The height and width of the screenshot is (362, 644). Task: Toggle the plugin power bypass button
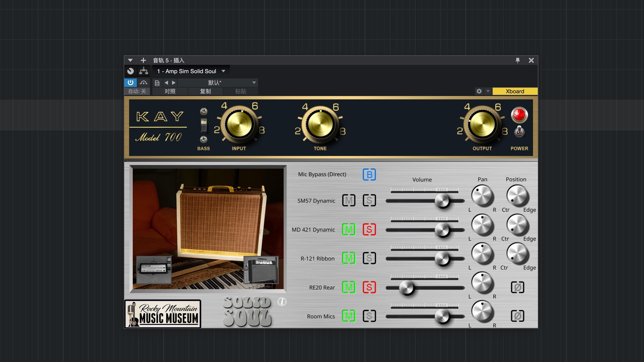[x=130, y=82]
